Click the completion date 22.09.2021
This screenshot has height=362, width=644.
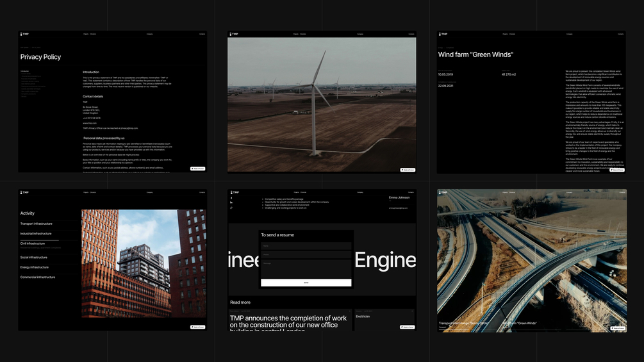[445, 86]
